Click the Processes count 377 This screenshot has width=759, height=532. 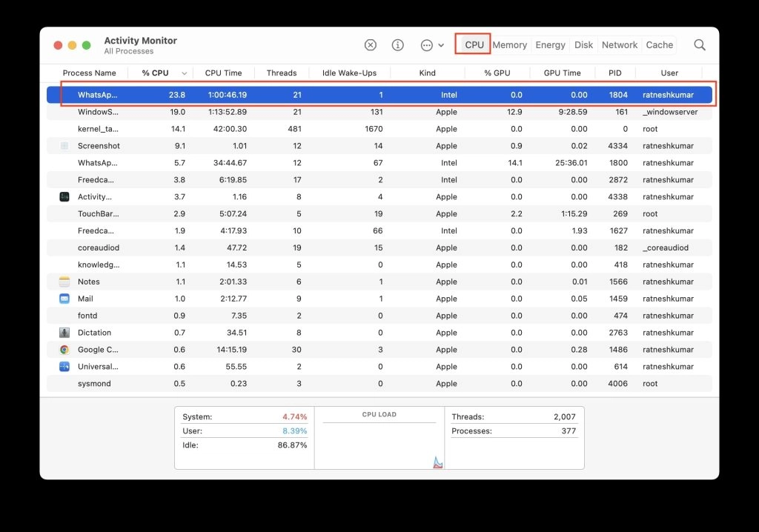[569, 430]
